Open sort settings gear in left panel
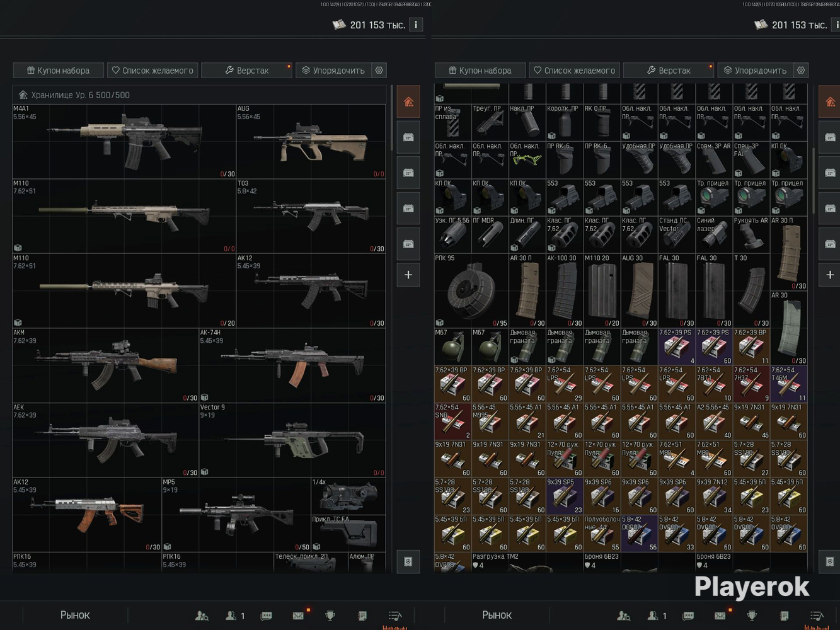The image size is (840, 630). [x=379, y=71]
